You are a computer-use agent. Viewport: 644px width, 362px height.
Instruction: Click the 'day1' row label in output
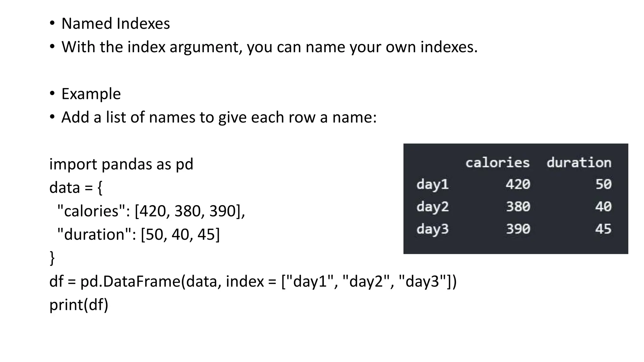(432, 184)
